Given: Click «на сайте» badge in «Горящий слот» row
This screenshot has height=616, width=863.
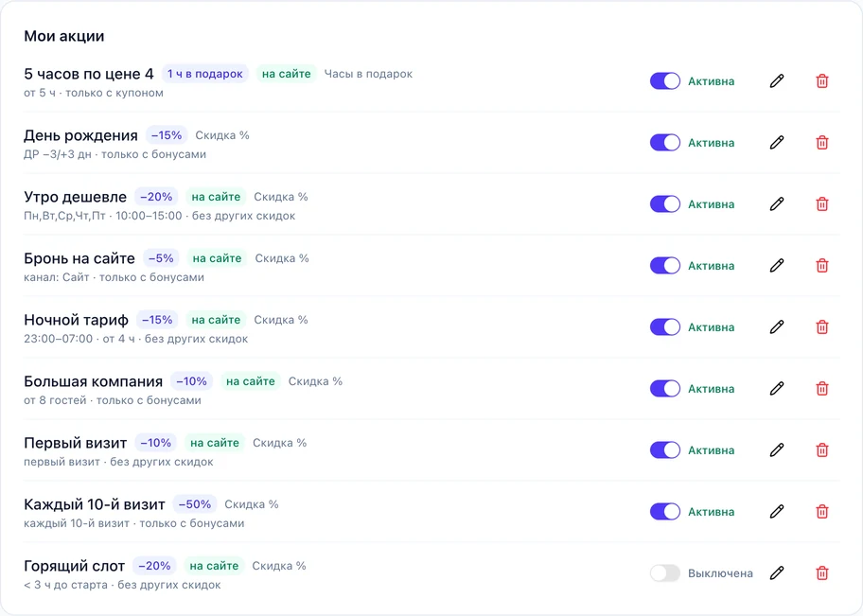Looking at the screenshot, I should point(214,566).
